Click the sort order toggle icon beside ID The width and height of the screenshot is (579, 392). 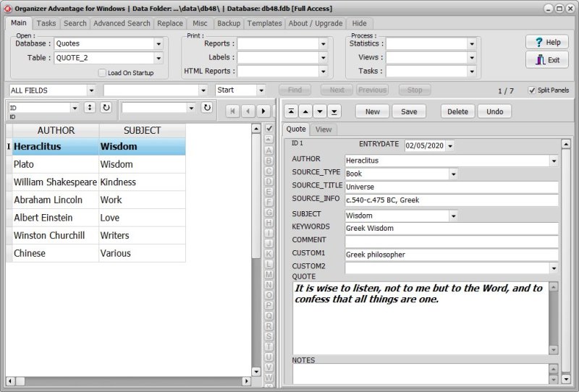click(x=89, y=108)
